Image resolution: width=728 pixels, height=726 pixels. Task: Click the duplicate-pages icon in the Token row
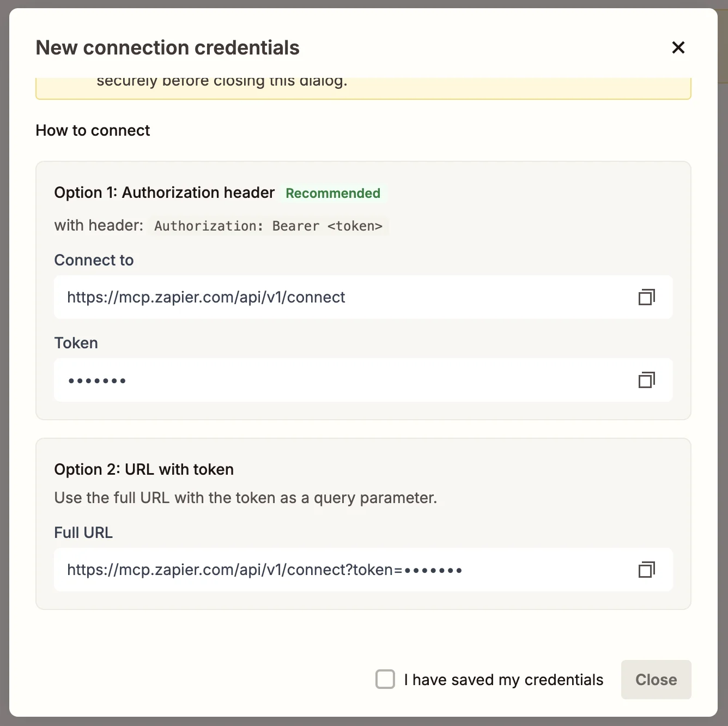point(646,380)
